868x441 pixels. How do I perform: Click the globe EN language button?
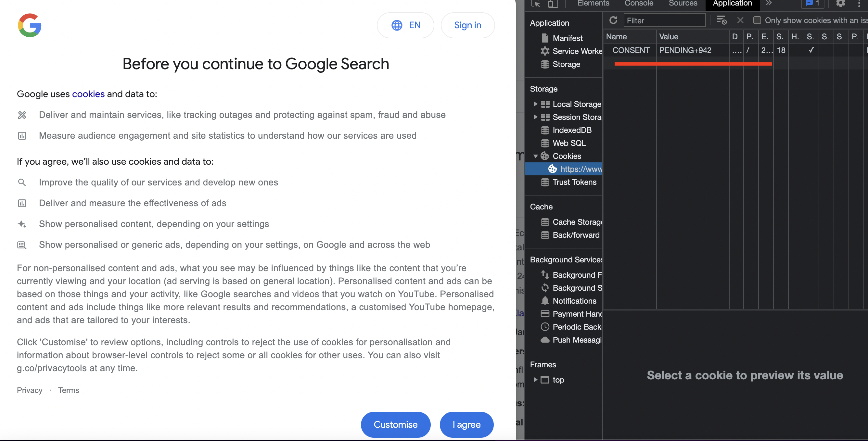[x=405, y=25]
